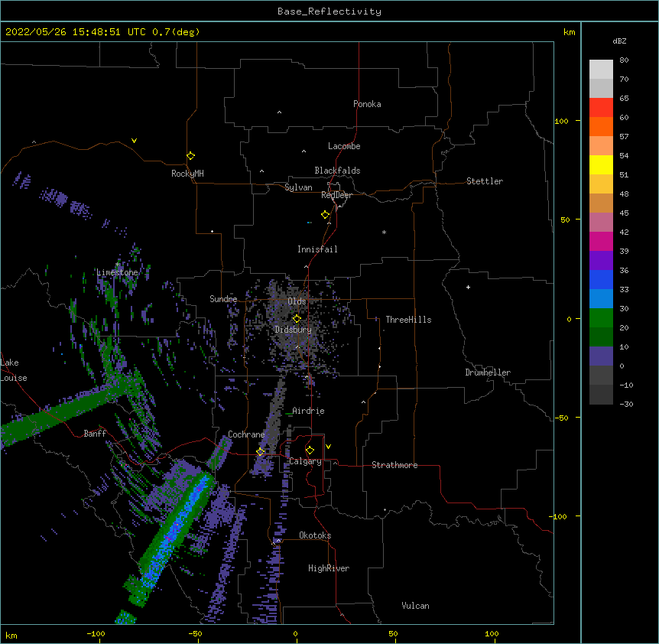Click the Okotoks town label
This screenshot has width=659, height=644.
click(x=315, y=535)
